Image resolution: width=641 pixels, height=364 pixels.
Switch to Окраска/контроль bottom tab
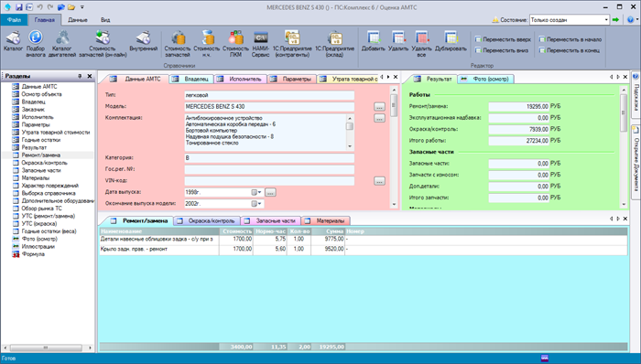pyautogui.click(x=207, y=220)
